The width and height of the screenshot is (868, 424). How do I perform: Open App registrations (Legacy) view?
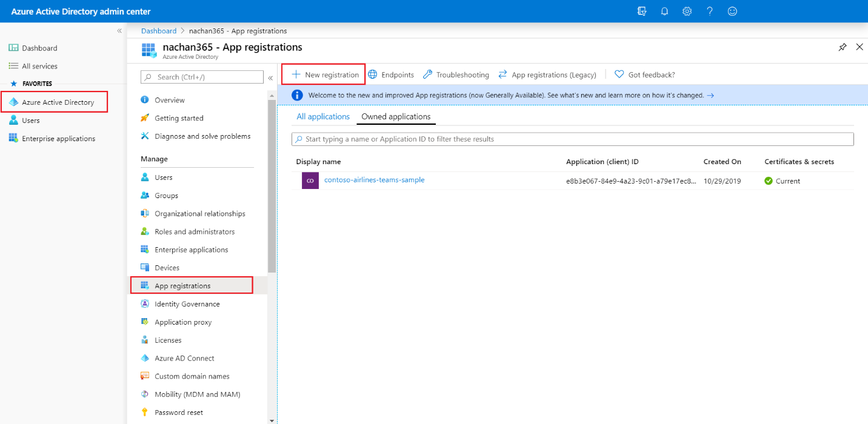(547, 75)
